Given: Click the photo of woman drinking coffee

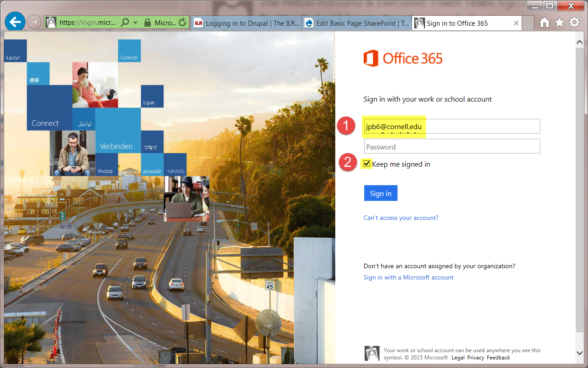Looking at the screenshot, I should pyautogui.click(x=95, y=85).
